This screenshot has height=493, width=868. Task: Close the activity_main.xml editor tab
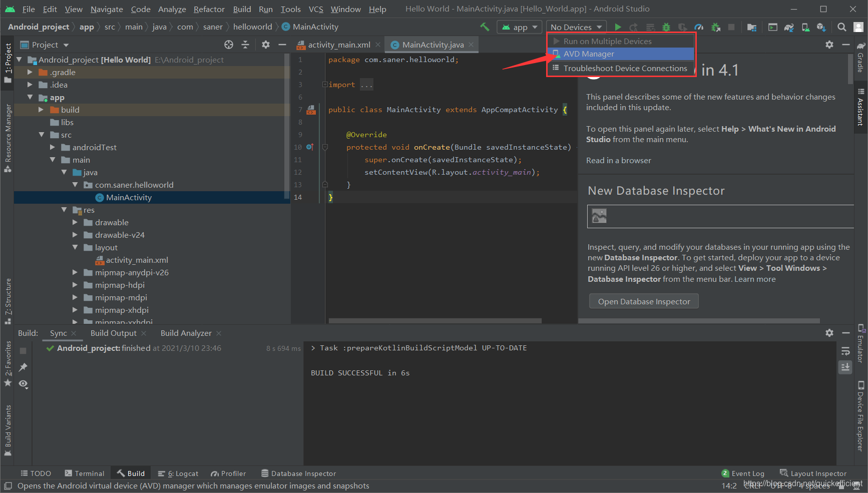point(378,45)
